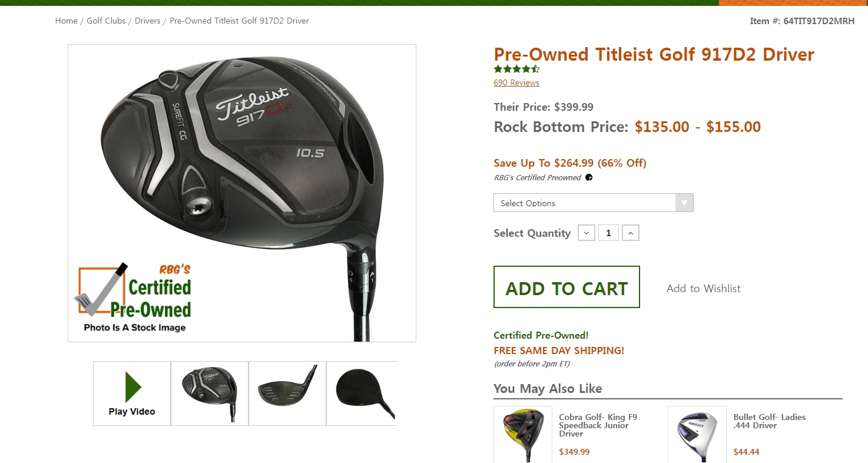Viewport: 868px width, 463px height.
Task: Open the RBG's Certified Preowned info icon
Action: pos(589,178)
